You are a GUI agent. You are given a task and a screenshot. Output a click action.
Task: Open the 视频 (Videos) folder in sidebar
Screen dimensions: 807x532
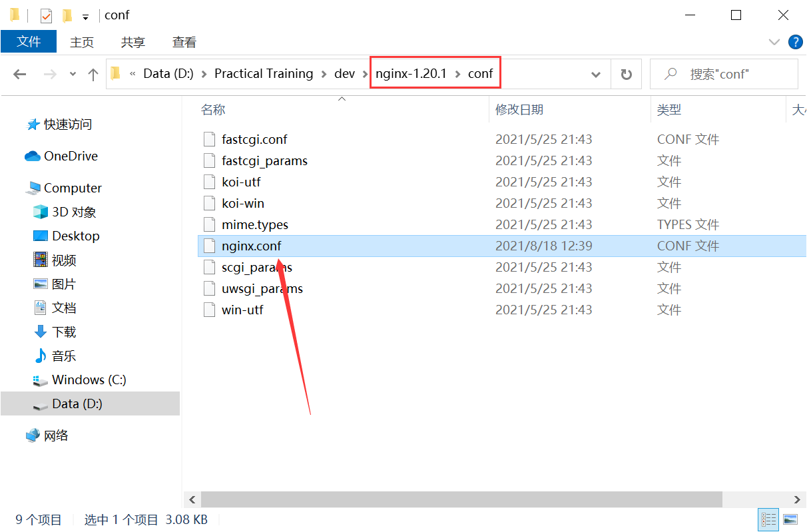click(55, 260)
